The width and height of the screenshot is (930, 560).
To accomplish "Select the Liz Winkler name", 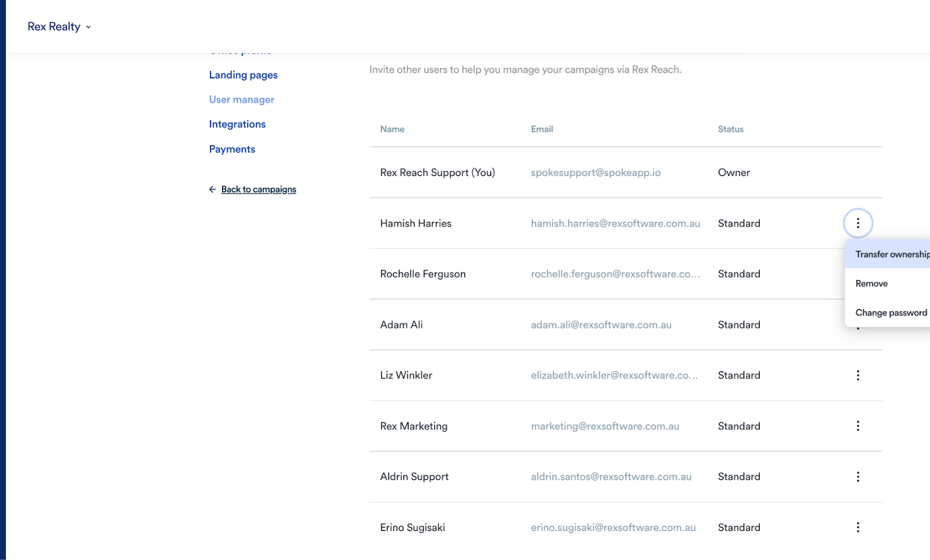I will (x=406, y=375).
